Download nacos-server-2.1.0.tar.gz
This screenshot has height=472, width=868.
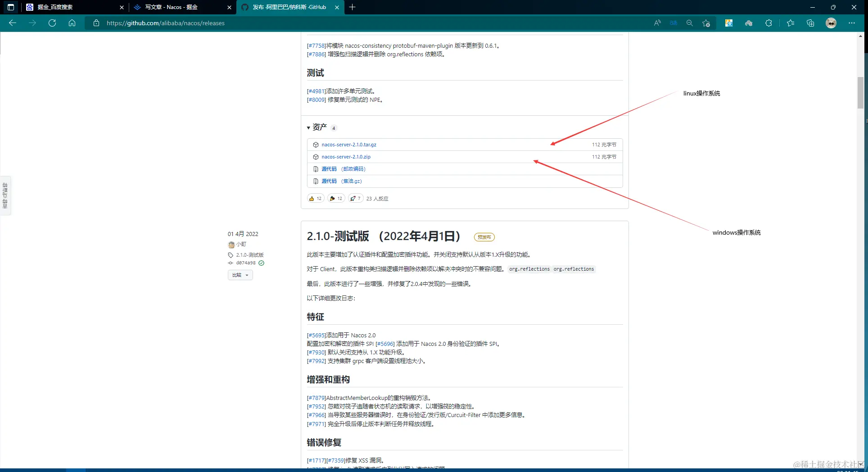point(349,145)
